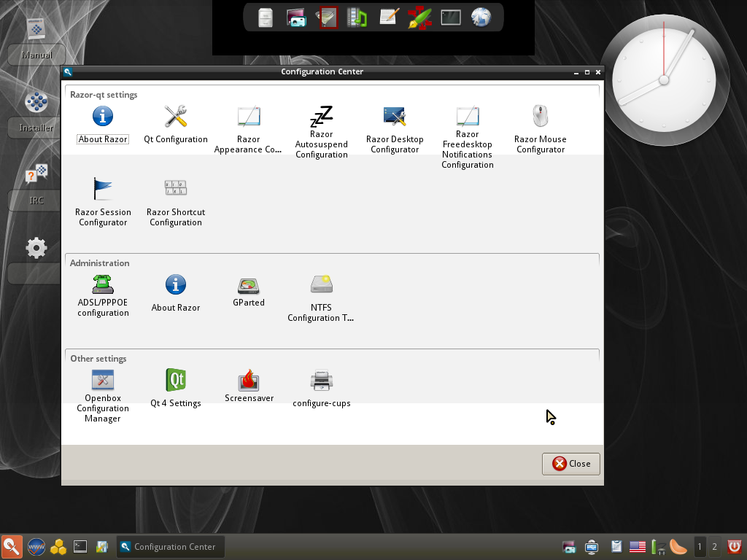Open Razor Autosuspend Configuration
The height and width of the screenshot is (560, 747).
coord(322,132)
